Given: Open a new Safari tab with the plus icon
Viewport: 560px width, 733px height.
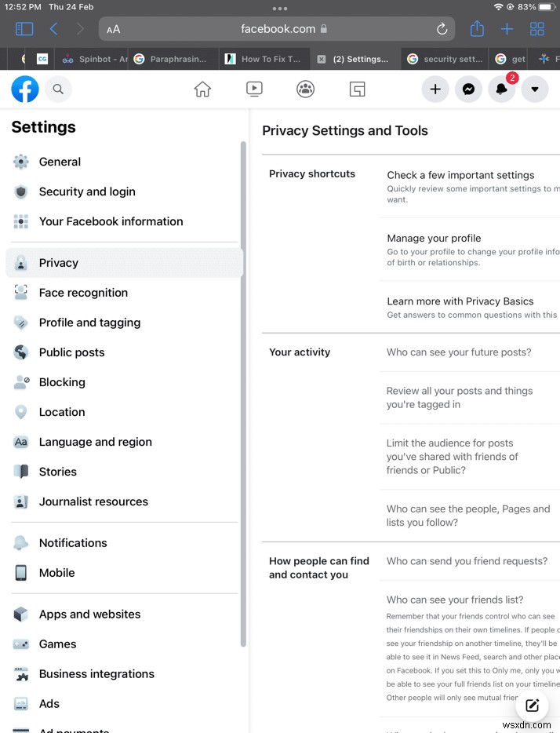Looking at the screenshot, I should click(507, 28).
